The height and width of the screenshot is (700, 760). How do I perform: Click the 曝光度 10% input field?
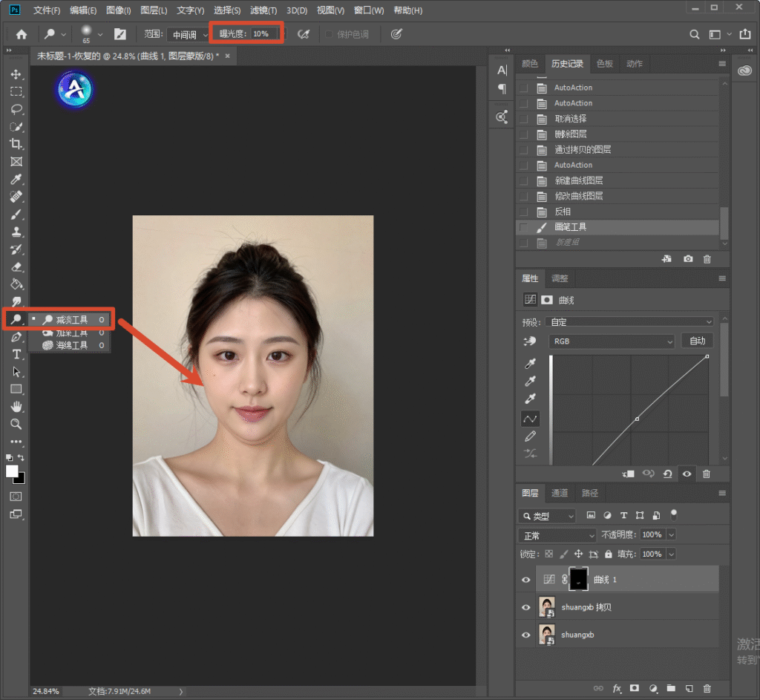[265, 34]
